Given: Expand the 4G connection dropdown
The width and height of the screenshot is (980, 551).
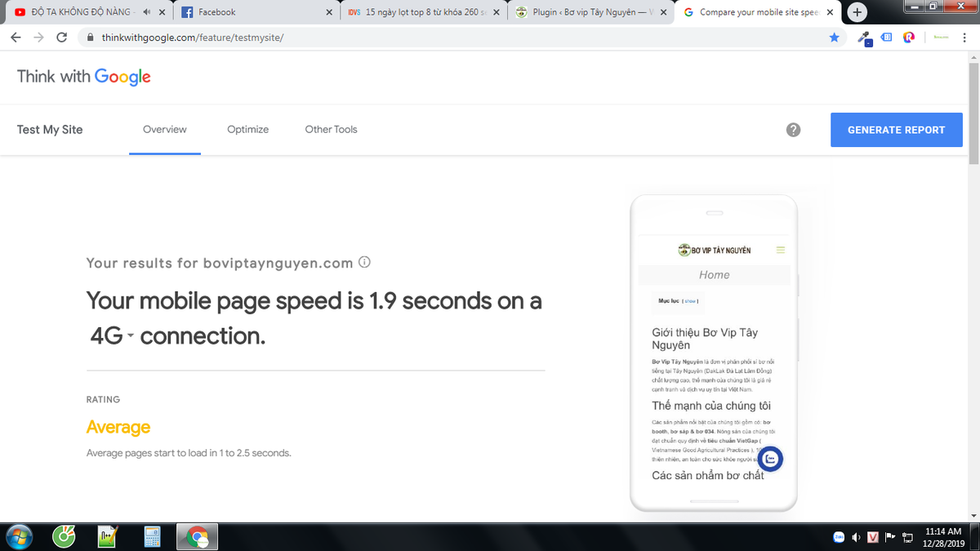Looking at the screenshot, I should pyautogui.click(x=112, y=335).
